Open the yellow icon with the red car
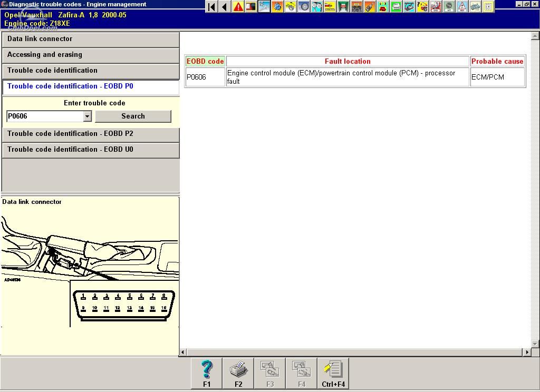The height and width of the screenshot is (392, 540). pyautogui.click(x=330, y=6)
